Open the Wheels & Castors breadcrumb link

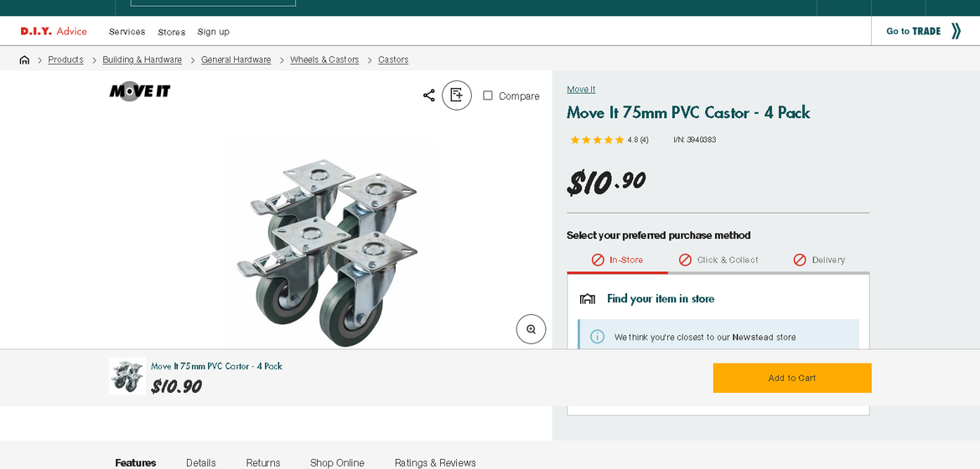[324, 60]
